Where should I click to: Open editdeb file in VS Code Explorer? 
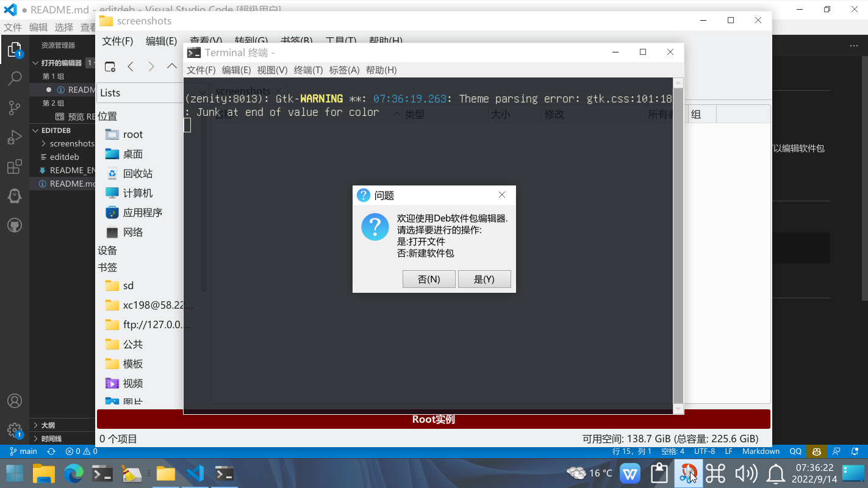(x=63, y=157)
